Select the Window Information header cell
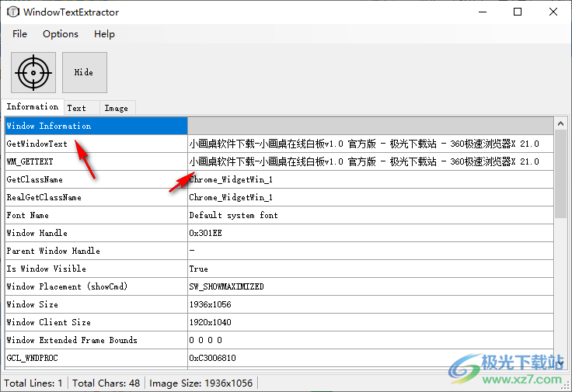 96,126
